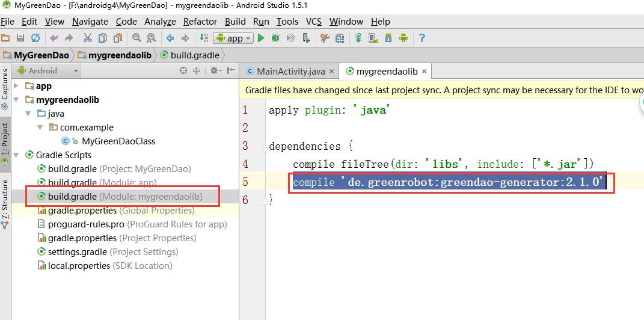The height and width of the screenshot is (320, 644).
Task: Start debugging with the bug icon
Action: [x=275, y=38]
